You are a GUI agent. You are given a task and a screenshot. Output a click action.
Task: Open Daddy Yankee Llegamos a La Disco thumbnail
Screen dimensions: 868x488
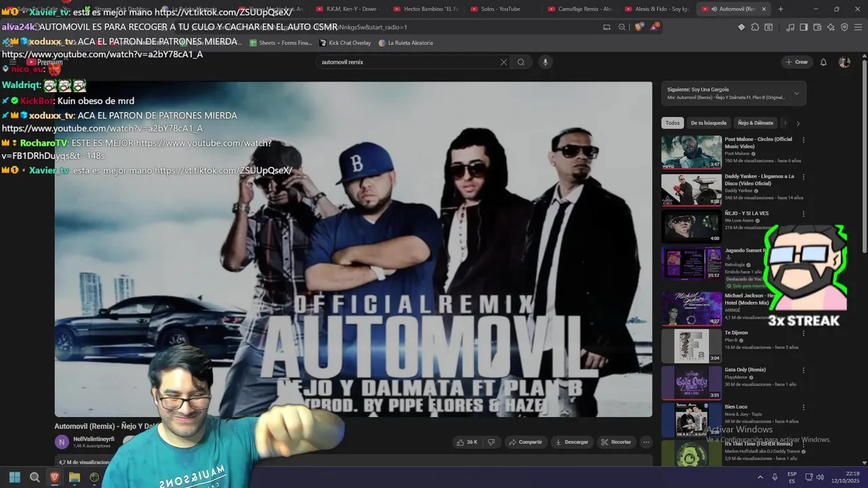(x=692, y=189)
